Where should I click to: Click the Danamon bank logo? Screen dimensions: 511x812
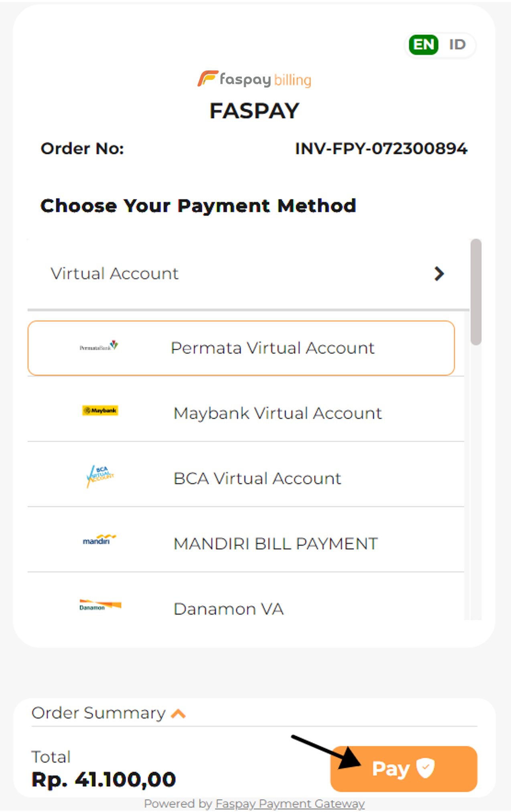coord(100,605)
